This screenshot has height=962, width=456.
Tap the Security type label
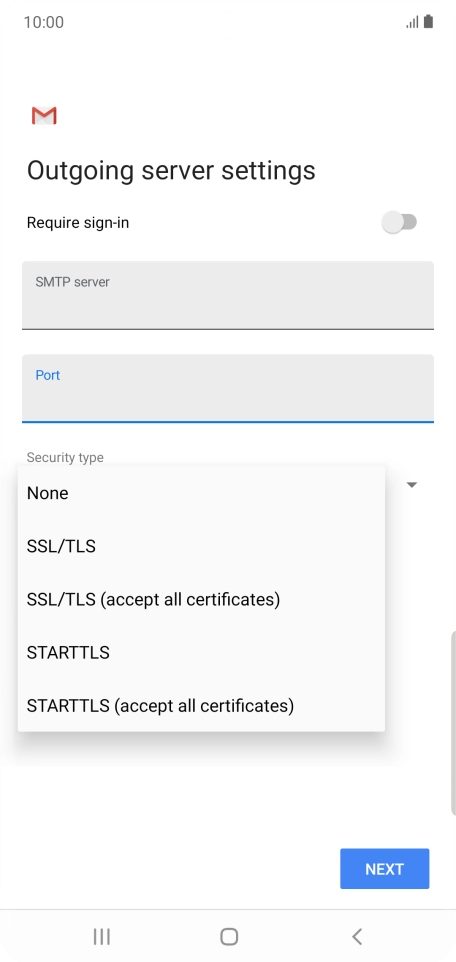65,458
